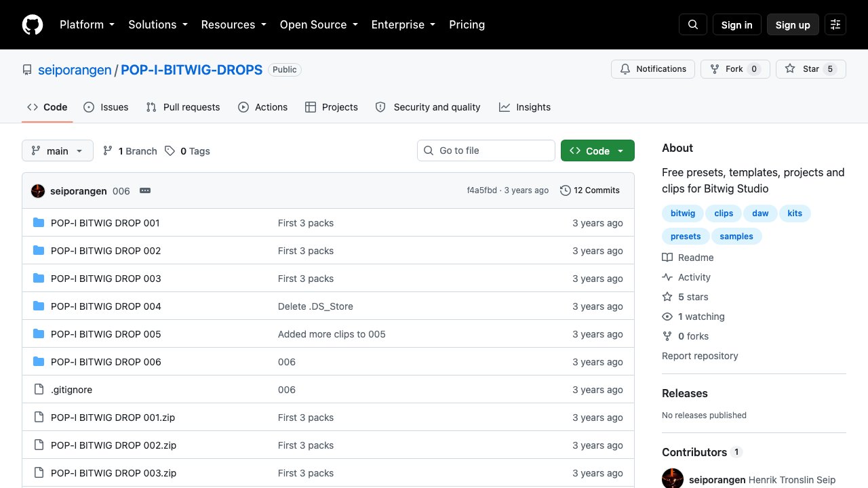This screenshot has height=488, width=868.
Task: Open the Enterprise dropdown menu
Action: (403, 24)
